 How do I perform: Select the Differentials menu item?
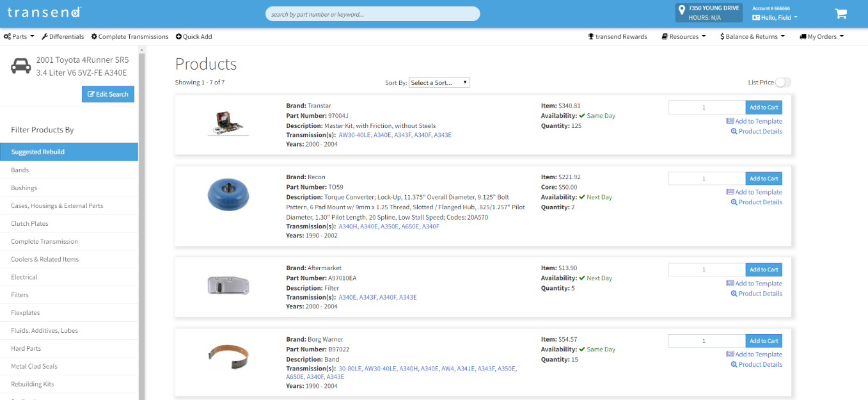pos(63,37)
